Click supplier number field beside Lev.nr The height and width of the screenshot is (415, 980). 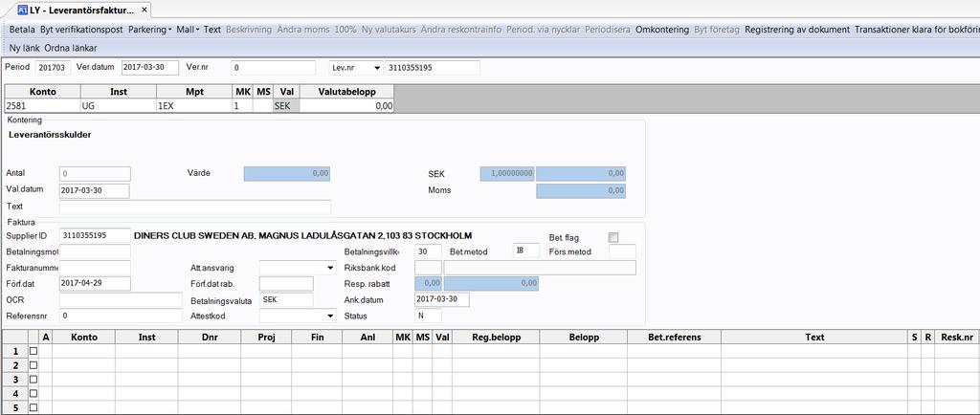coord(433,67)
